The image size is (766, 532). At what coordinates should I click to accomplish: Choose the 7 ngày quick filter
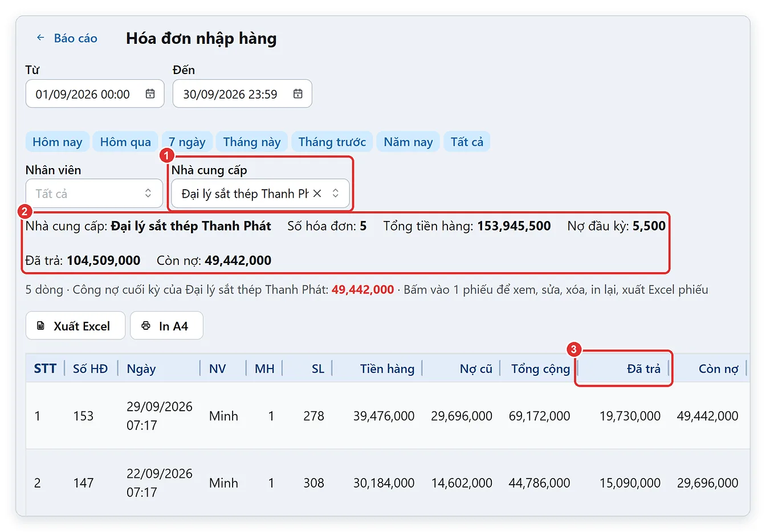pyautogui.click(x=187, y=142)
